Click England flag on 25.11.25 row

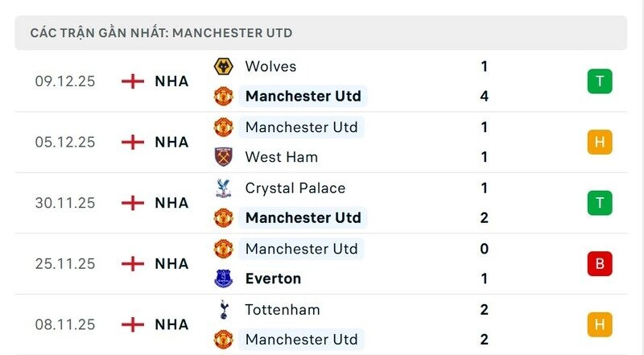(132, 264)
